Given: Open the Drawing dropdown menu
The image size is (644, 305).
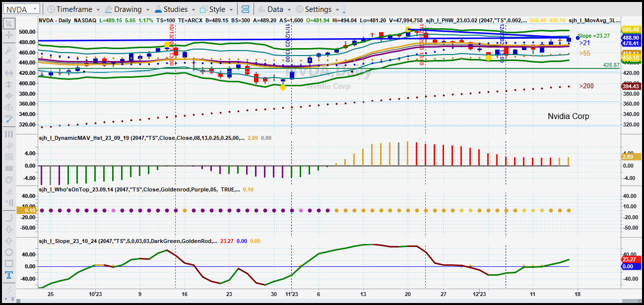Looking at the screenshot, I should tap(128, 9).
